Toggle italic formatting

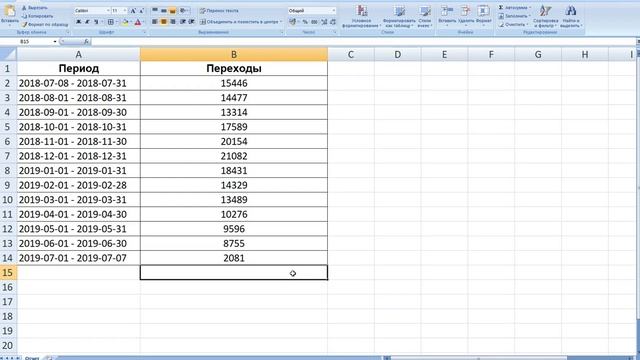[87, 22]
